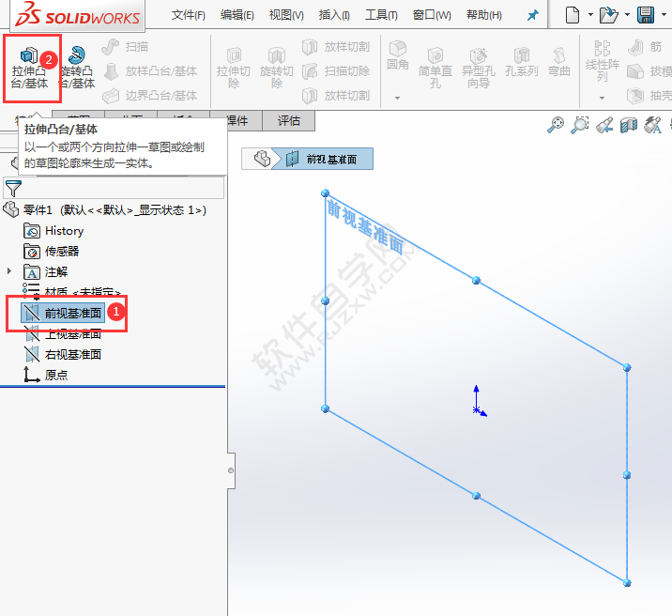Click the open file icon
The image size is (672, 616).
[x=608, y=15]
